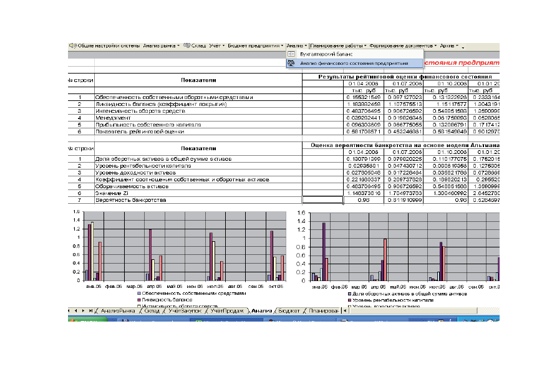Select cell 'Уровень рентабельности капитала'
This screenshot has height=392, width=557.
198,166
